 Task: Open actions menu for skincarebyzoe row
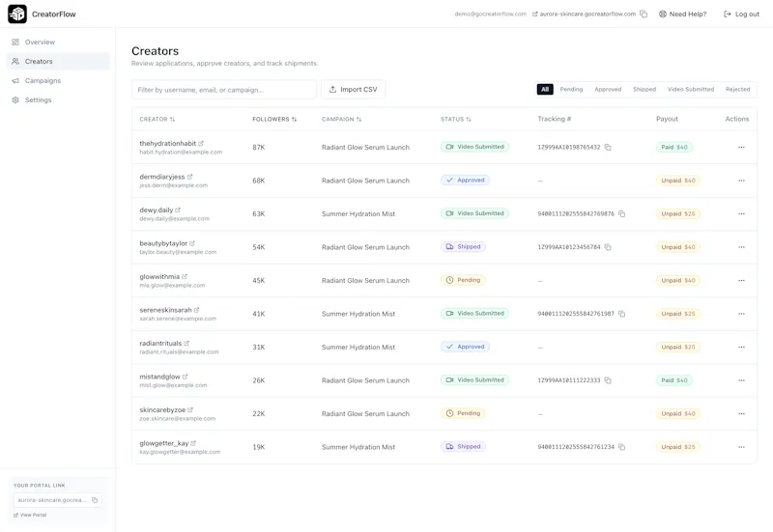(x=741, y=414)
